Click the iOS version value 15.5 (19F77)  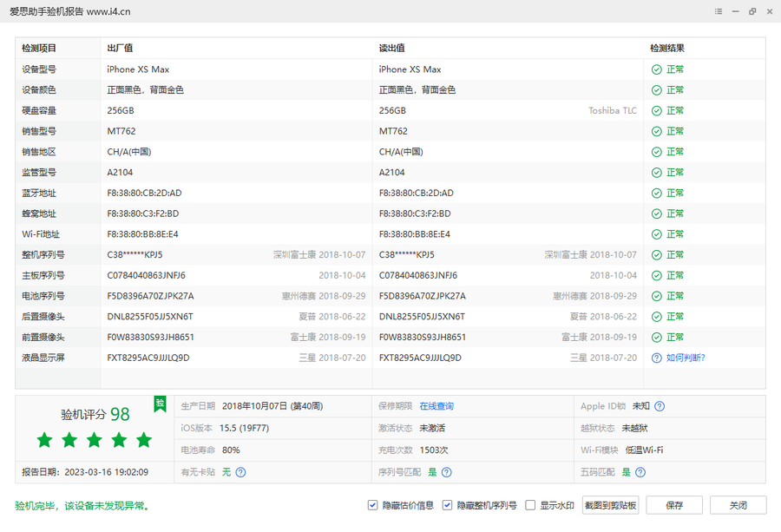pyautogui.click(x=244, y=428)
